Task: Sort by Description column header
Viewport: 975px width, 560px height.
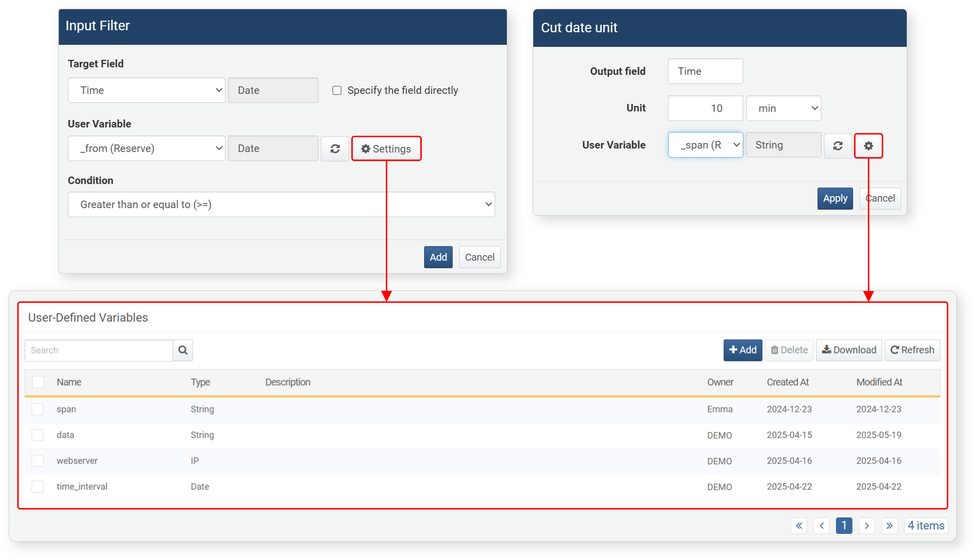Action: (x=288, y=382)
